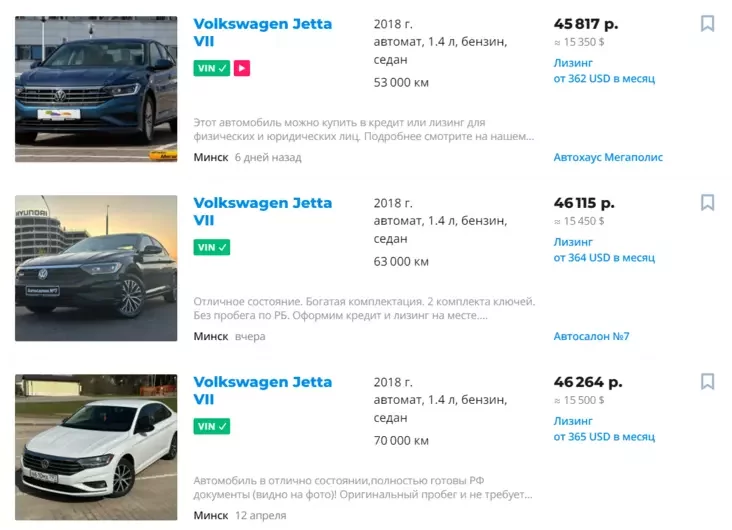Open VIN badge on the 70 000 км Jetta
This screenshot has height=530, width=732.
point(212,426)
